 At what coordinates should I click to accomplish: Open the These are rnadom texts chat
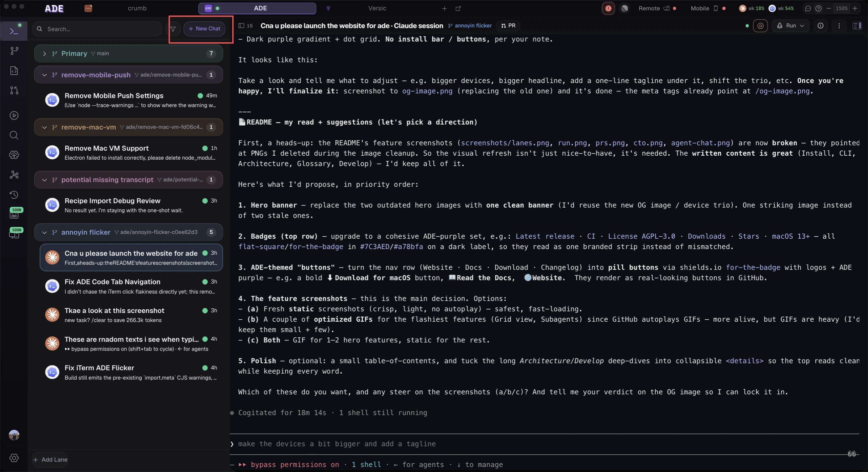tap(131, 344)
